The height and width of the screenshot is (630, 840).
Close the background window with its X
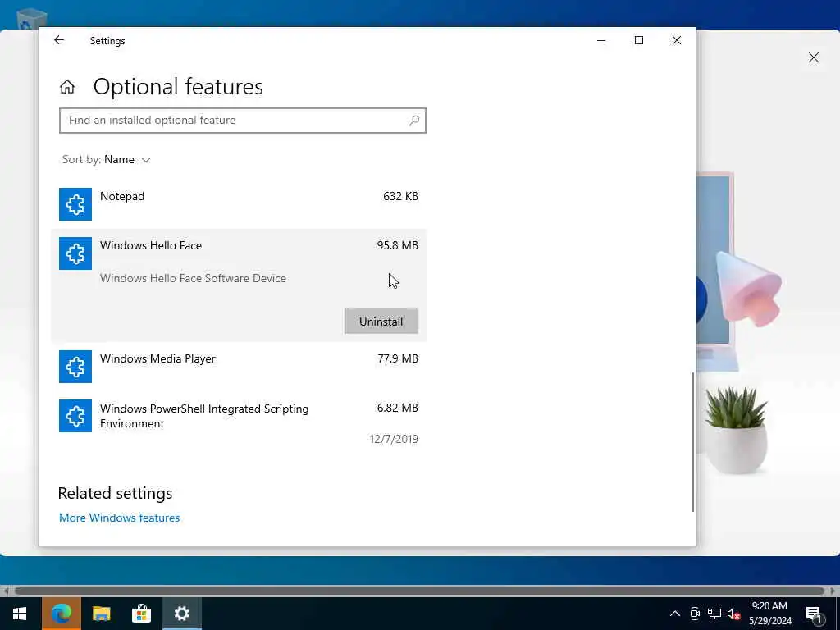click(x=813, y=57)
